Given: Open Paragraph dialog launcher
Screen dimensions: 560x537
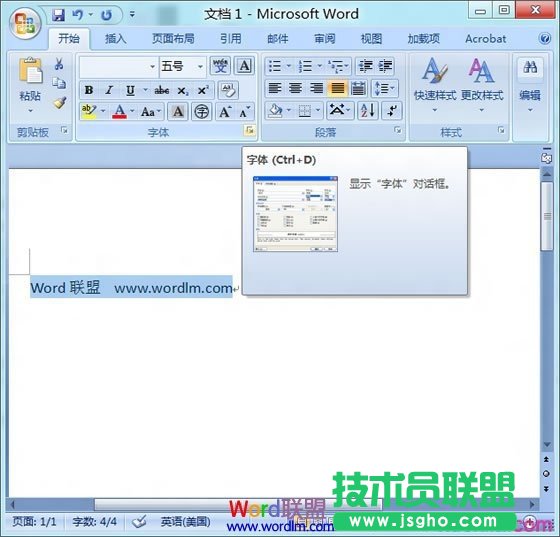Looking at the screenshot, I should pyautogui.click(x=398, y=130).
